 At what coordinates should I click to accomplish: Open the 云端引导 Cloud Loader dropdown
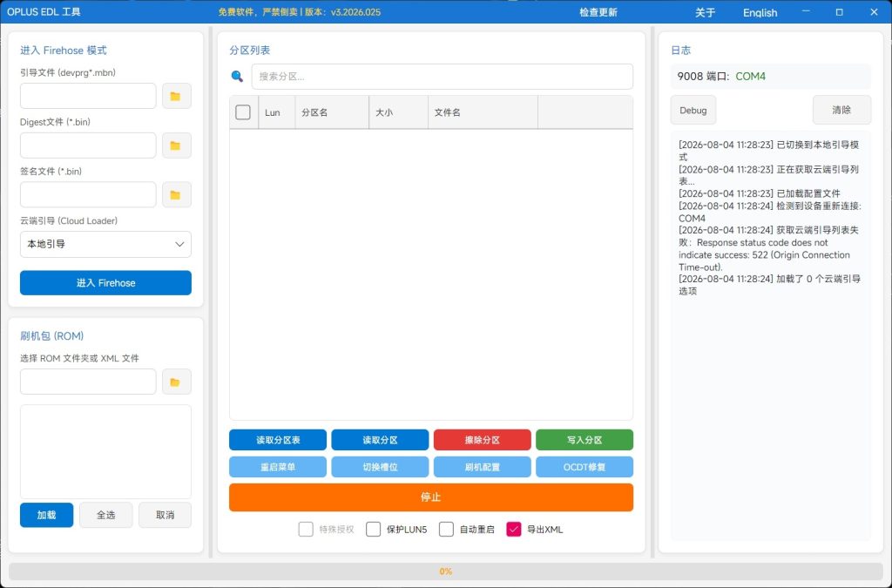tap(105, 244)
